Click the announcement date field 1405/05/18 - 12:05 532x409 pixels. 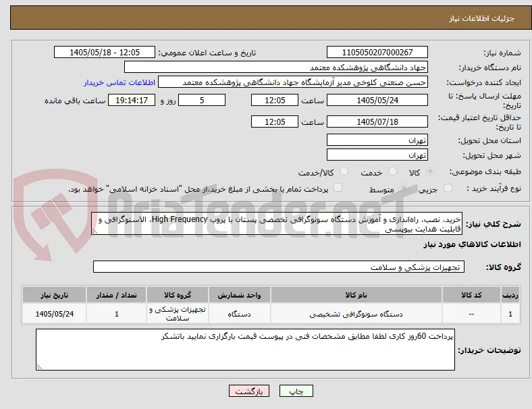click(x=105, y=52)
